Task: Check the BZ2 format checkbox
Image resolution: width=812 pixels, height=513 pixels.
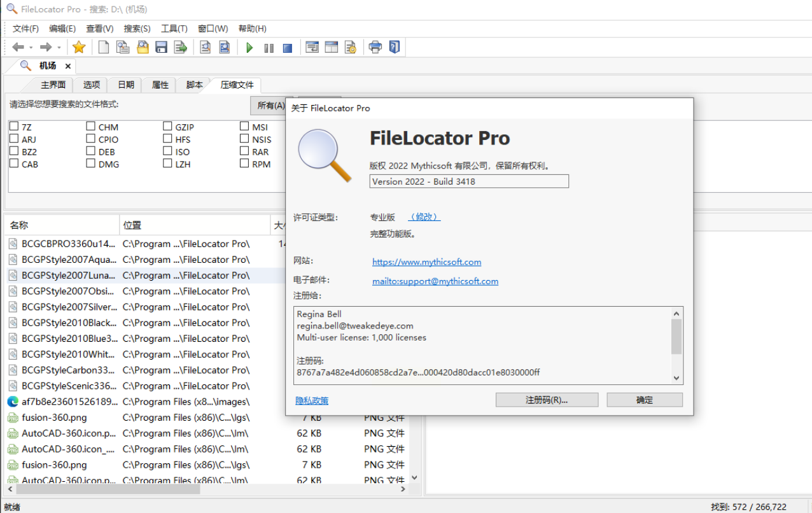Action: point(14,151)
